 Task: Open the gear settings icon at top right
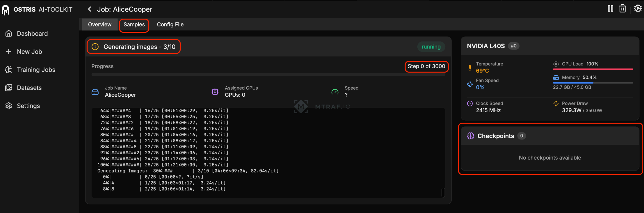637,9
